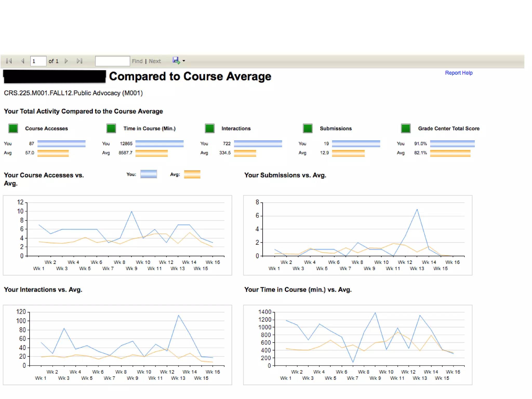Click the Your Interactions vs. Avg chart
The width and height of the screenshot is (532, 399).
click(117, 344)
